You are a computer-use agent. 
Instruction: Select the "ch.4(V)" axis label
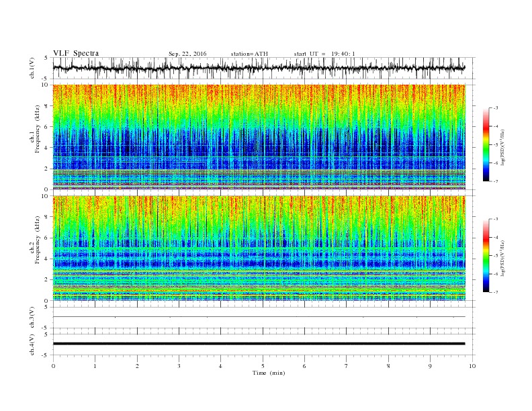(x=32, y=345)
